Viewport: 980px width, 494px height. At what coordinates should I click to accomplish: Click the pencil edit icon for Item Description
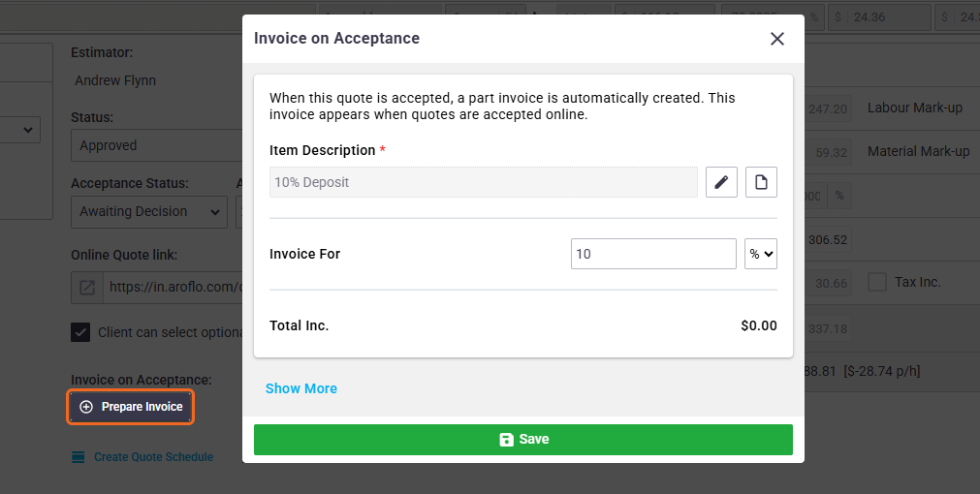[721, 182]
